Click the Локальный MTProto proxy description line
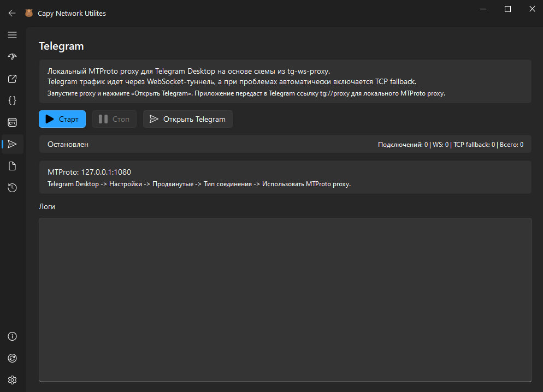The width and height of the screenshot is (543, 392). pos(188,72)
